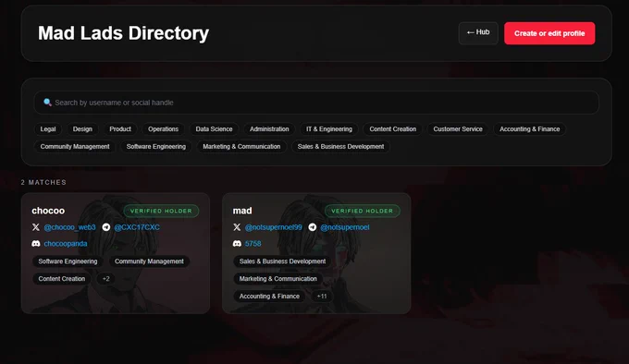Click the 2 MATCHES label

tap(43, 182)
